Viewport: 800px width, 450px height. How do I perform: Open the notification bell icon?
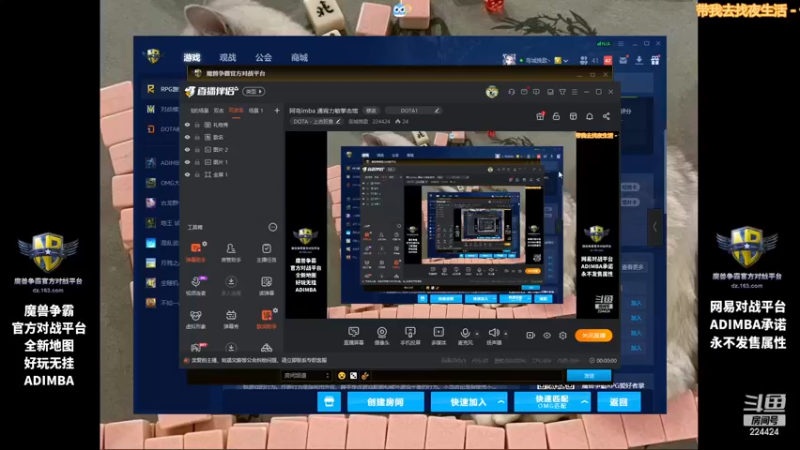tap(589, 116)
